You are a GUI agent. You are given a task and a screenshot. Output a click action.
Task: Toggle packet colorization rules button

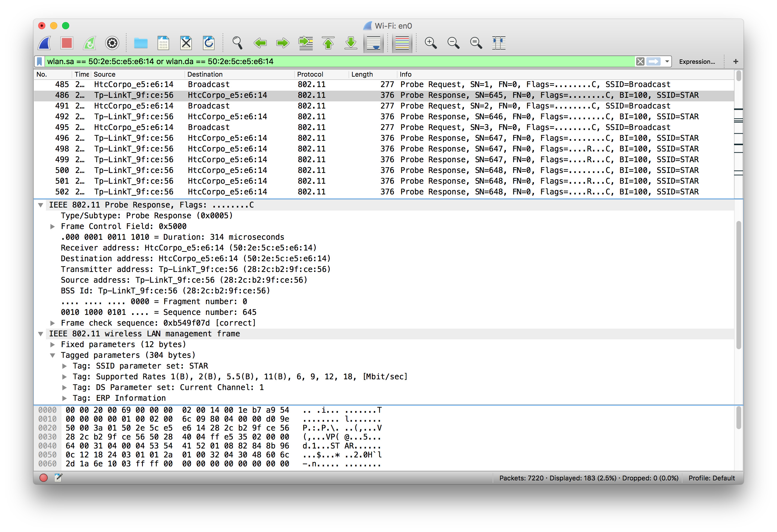[402, 43]
